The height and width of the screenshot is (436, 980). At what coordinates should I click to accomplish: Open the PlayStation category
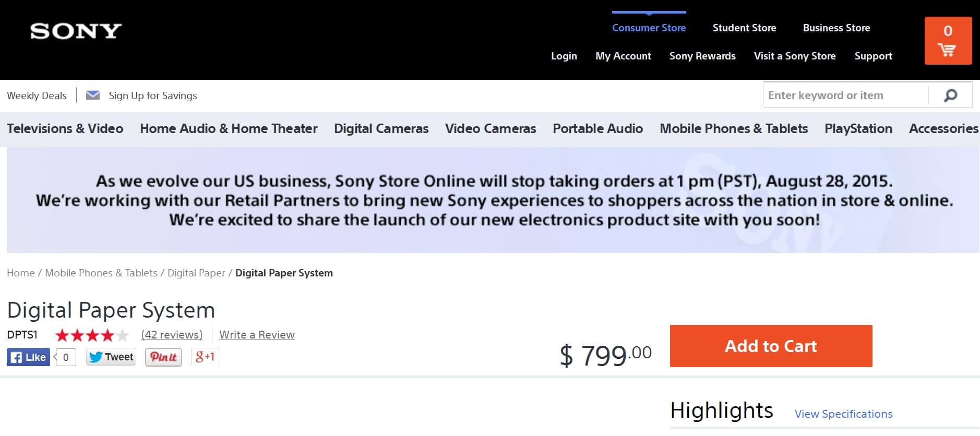tap(858, 128)
